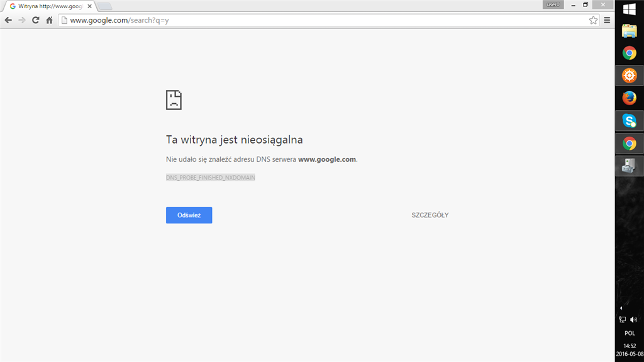Close the Witryna tab
This screenshot has width=644, height=362.
pyautogui.click(x=89, y=6)
